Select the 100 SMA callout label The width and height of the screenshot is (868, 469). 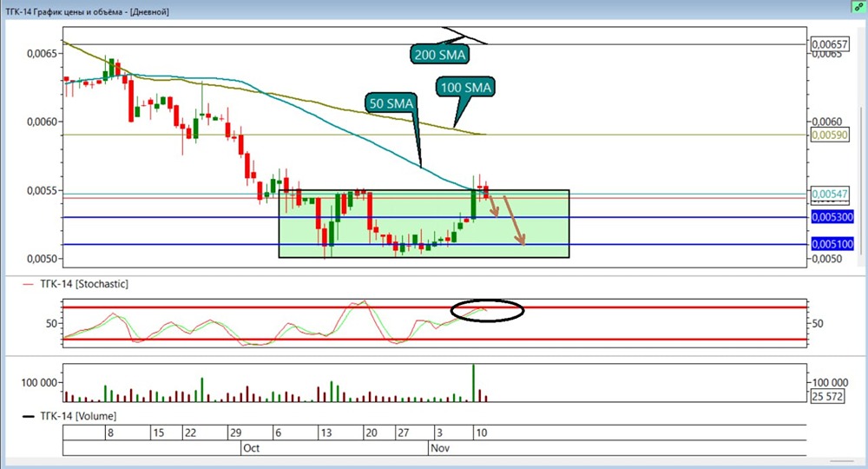[x=464, y=88]
